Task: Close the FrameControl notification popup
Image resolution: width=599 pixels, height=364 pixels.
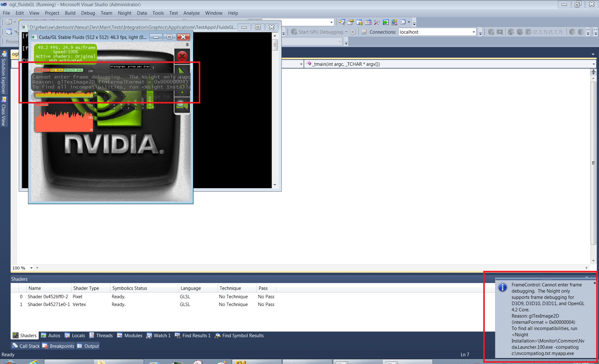Action: (x=594, y=283)
